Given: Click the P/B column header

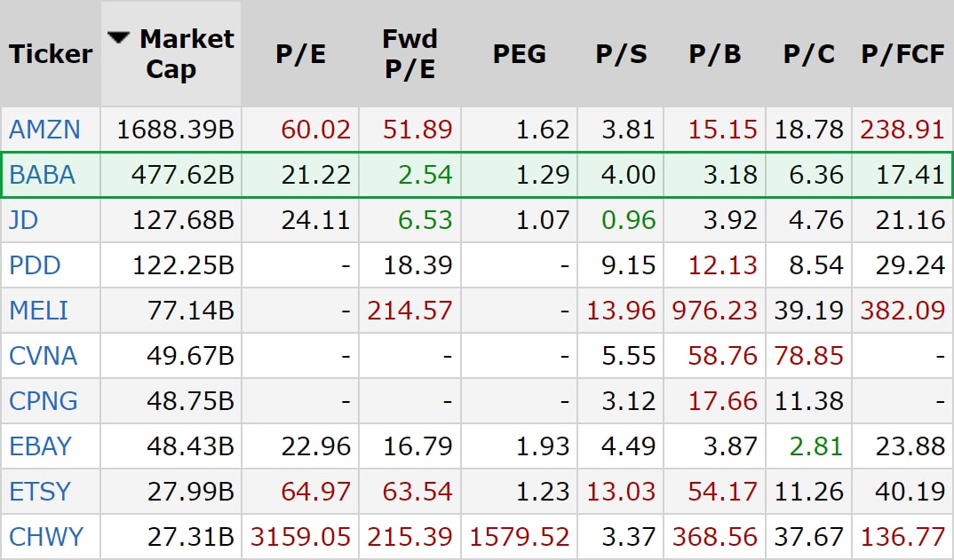Looking at the screenshot, I should click(714, 53).
